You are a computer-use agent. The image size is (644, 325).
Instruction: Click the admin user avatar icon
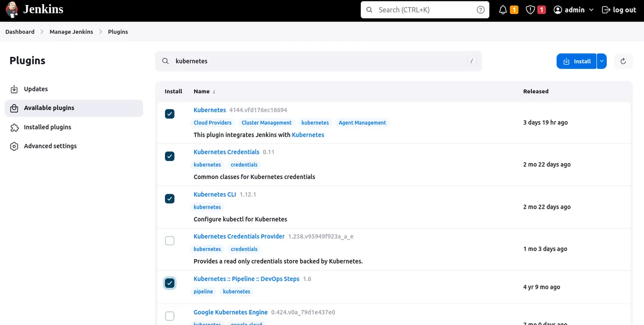pos(557,10)
